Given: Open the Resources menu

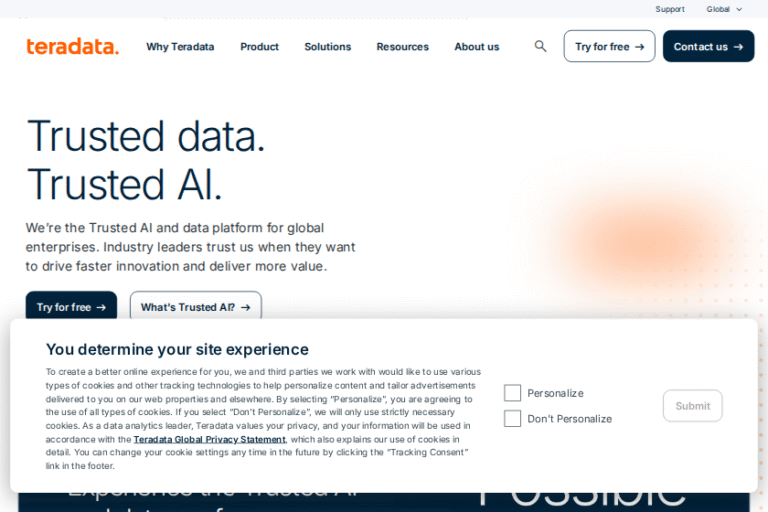Looking at the screenshot, I should pyautogui.click(x=402, y=47).
